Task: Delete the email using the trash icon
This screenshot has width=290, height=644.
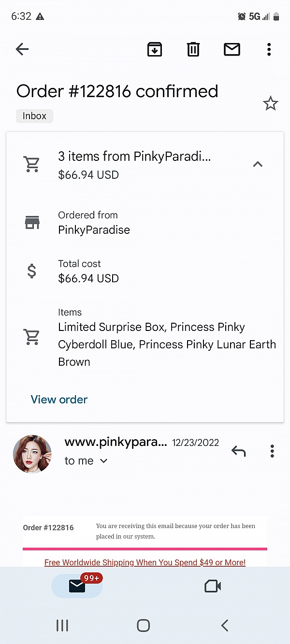Action: (x=193, y=49)
